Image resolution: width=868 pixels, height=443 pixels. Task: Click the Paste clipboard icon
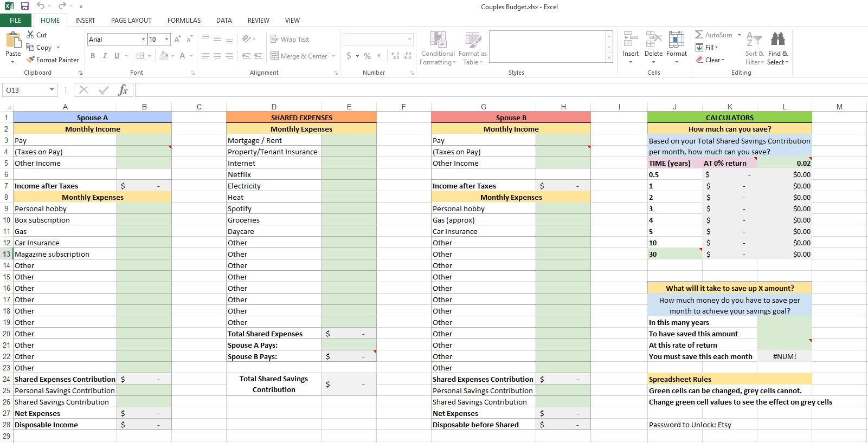click(13, 40)
